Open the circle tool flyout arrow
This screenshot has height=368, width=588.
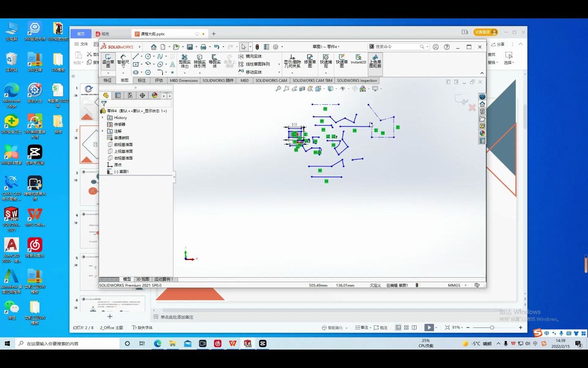coord(154,56)
